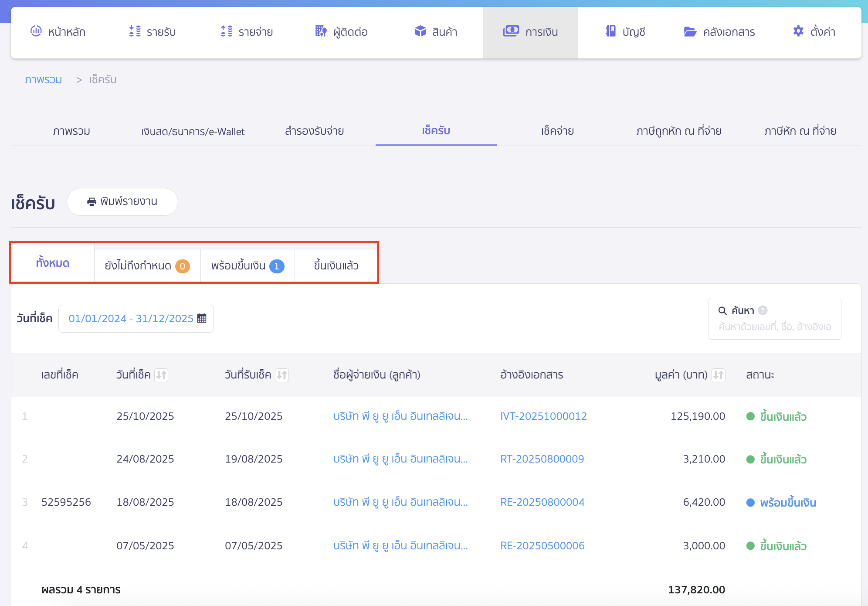Sort by วันที่รับเช็ค column arrows
Image resolution: width=868 pixels, height=606 pixels.
(x=282, y=375)
